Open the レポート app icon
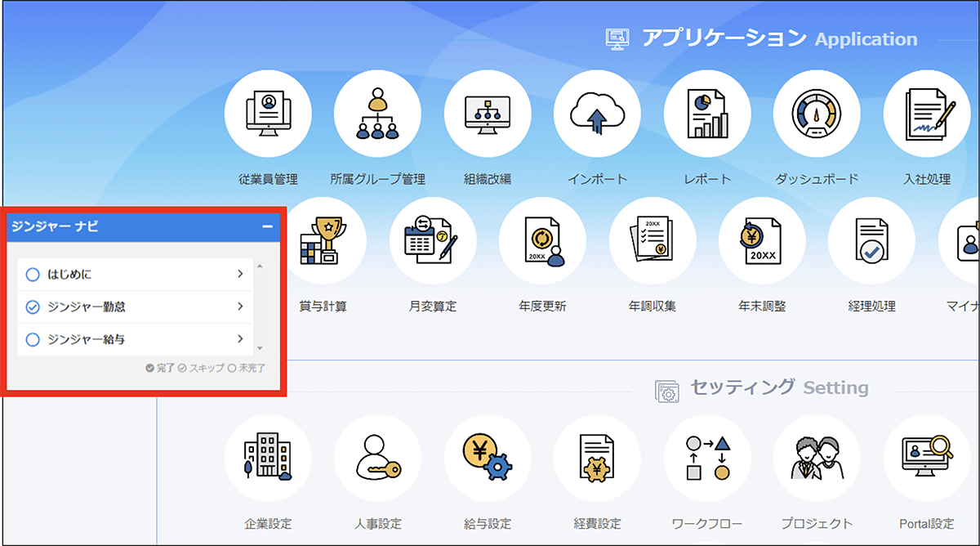The image size is (980, 546). point(707,114)
